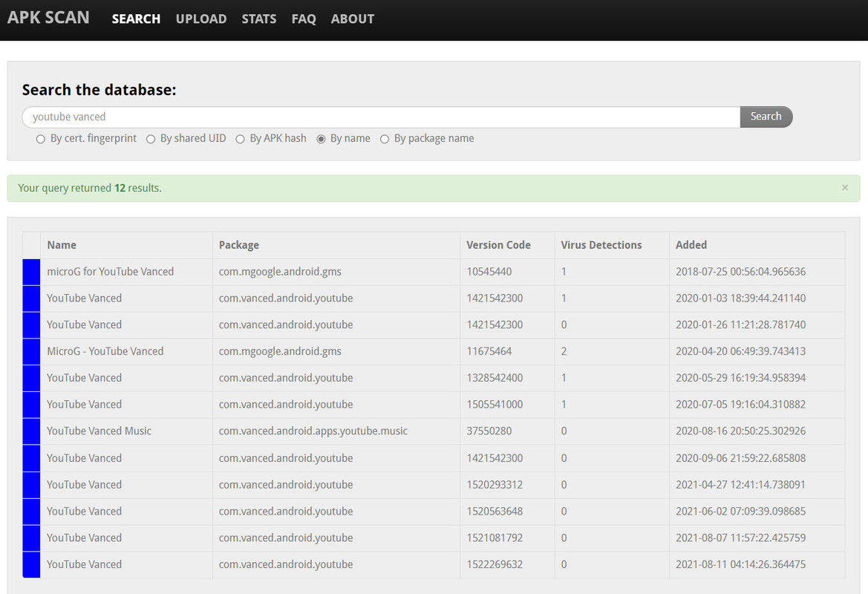Image resolution: width=868 pixels, height=594 pixels.
Task: Select By cert. fingerprint radio option
Action: point(40,139)
